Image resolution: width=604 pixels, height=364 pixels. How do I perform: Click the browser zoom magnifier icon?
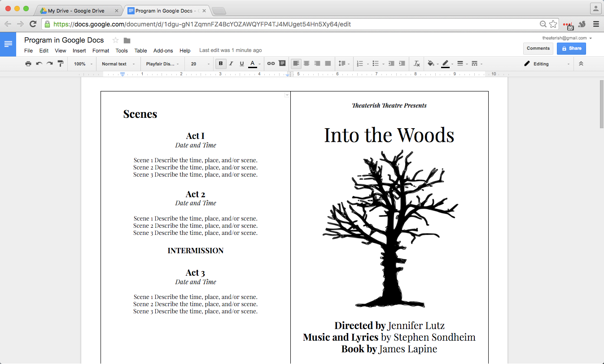(543, 24)
